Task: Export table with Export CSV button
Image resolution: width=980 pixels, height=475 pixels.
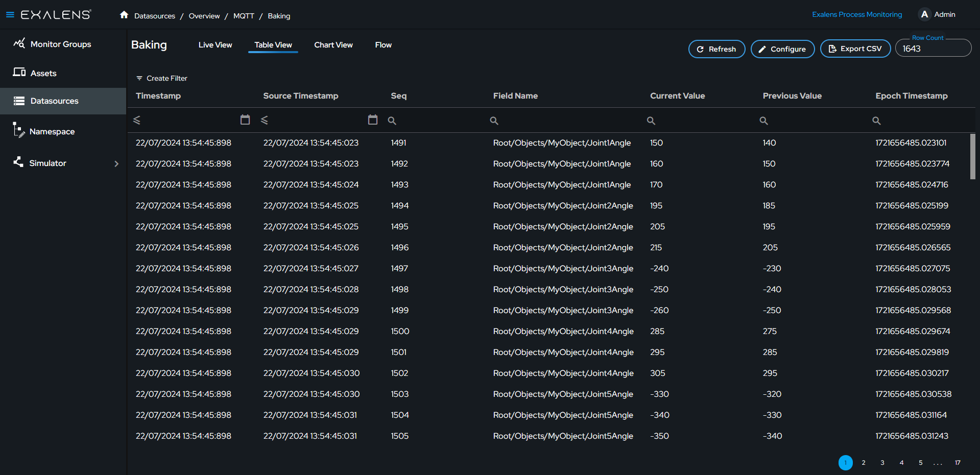Action: click(855, 49)
